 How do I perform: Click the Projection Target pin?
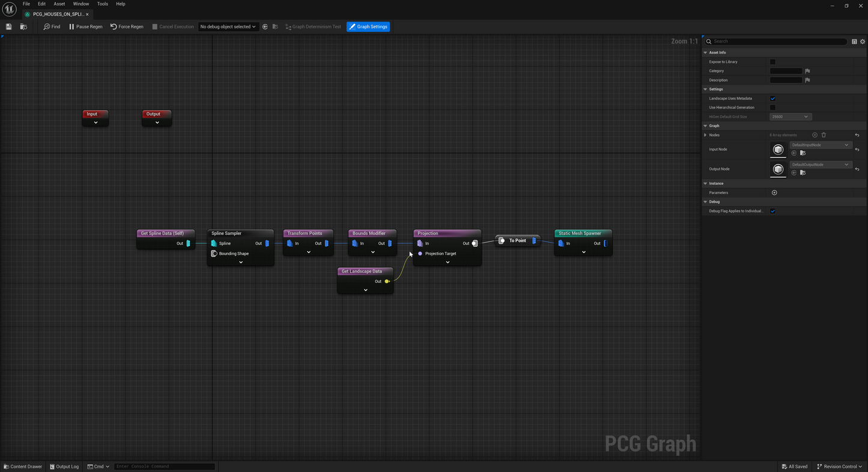pos(420,253)
